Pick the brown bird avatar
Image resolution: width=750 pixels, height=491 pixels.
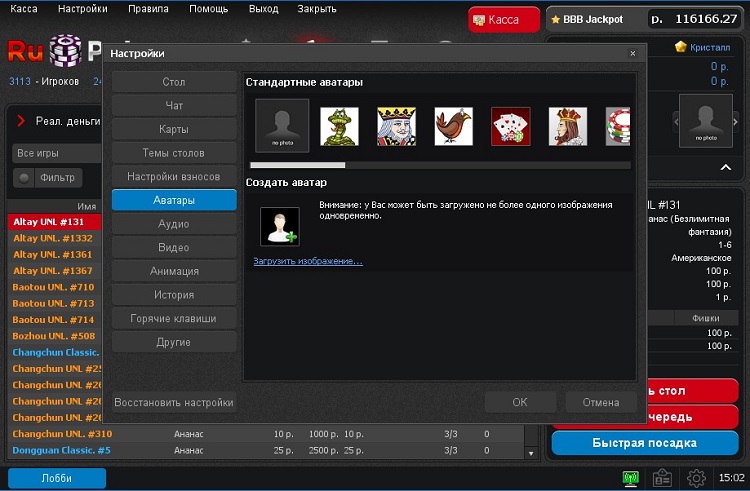click(453, 126)
